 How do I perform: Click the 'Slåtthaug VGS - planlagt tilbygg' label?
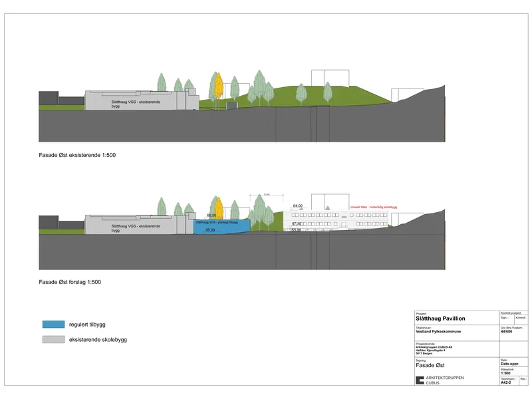tap(217, 222)
